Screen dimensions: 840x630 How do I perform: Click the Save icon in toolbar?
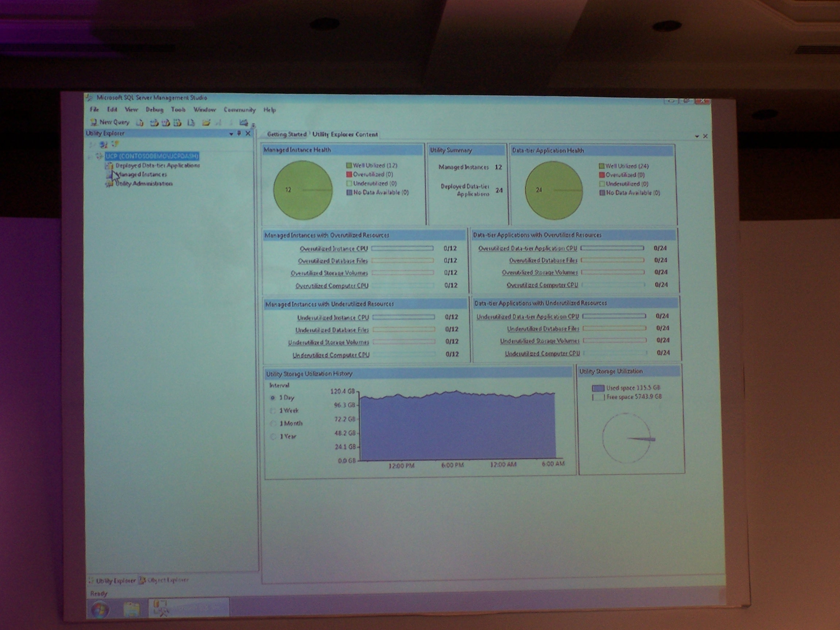tap(218, 122)
